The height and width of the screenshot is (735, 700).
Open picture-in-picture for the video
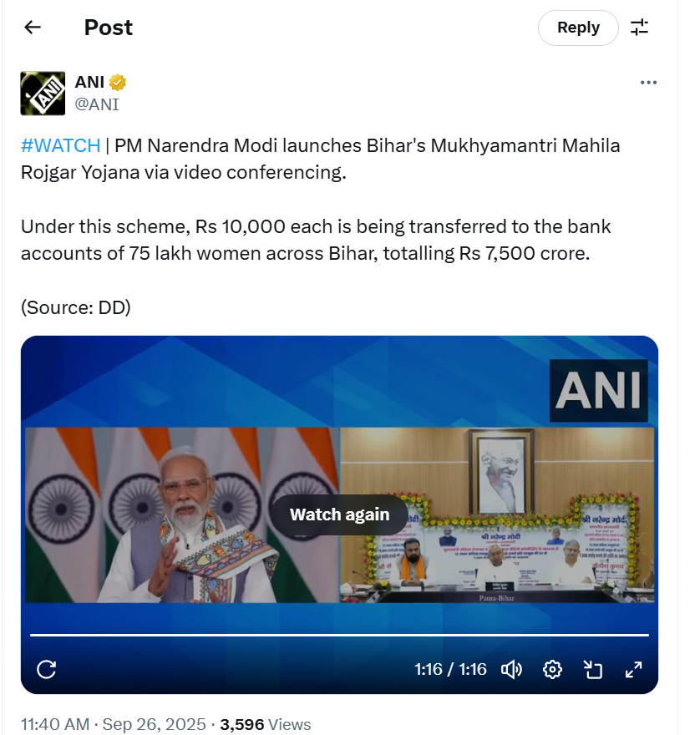coord(593,669)
